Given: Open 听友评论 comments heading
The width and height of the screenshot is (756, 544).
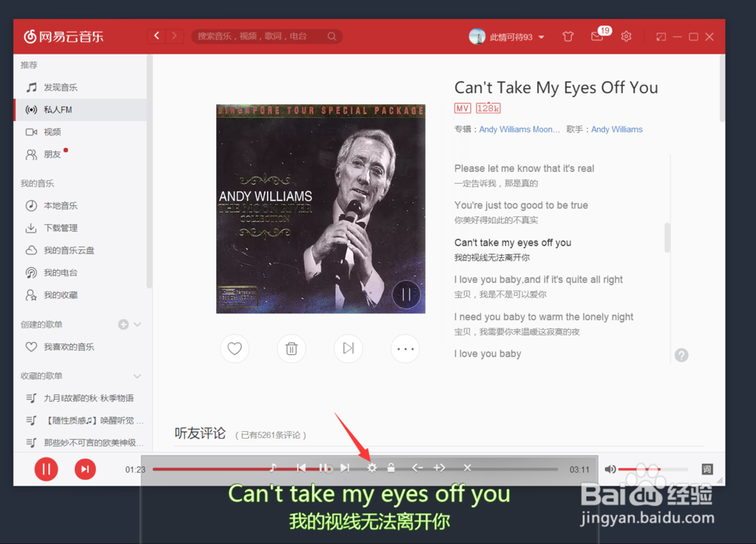Looking at the screenshot, I should coord(200,434).
